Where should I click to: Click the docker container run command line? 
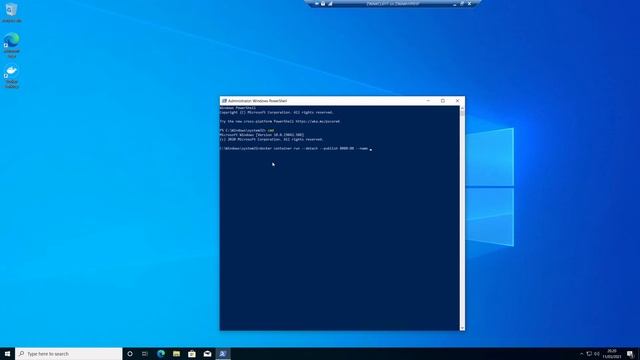point(294,149)
